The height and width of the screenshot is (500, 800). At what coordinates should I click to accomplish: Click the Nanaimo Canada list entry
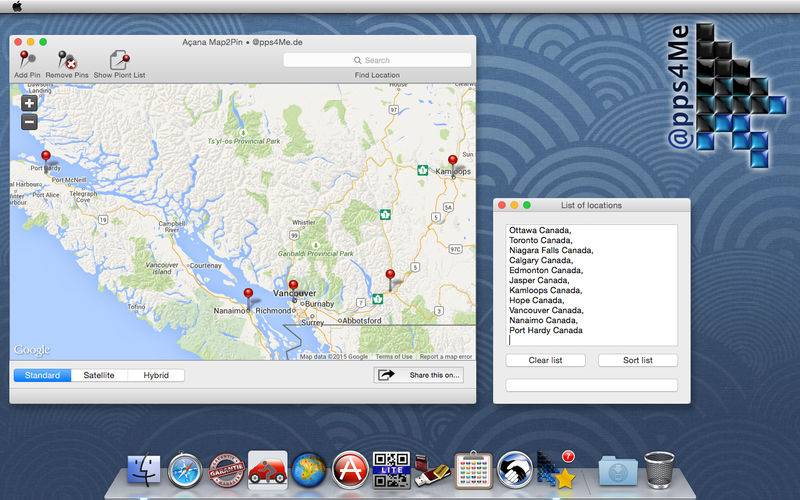543,320
